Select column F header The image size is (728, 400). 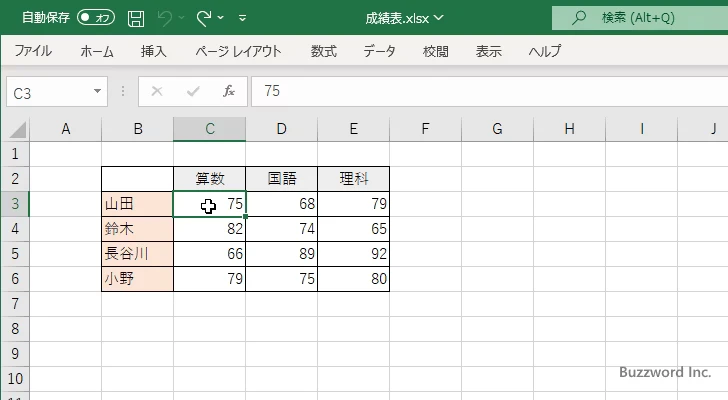pos(425,129)
